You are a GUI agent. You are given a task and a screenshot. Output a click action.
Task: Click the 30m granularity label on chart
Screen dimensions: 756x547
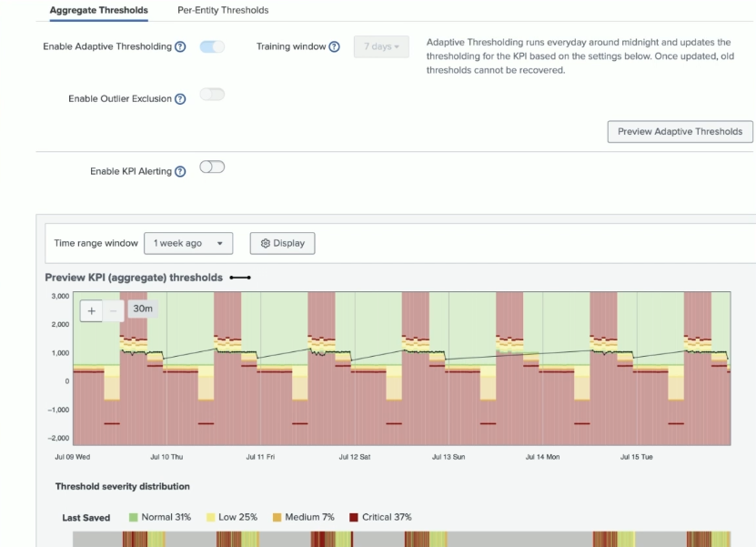click(143, 309)
